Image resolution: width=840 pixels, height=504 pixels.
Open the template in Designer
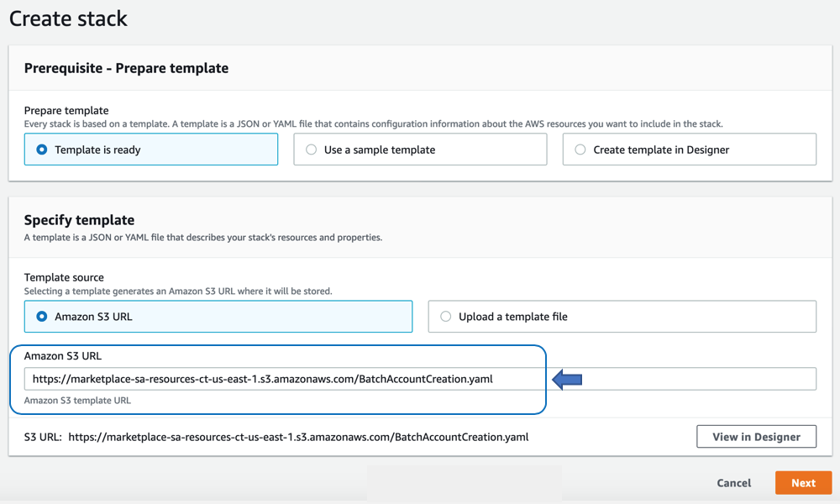pyautogui.click(x=756, y=436)
